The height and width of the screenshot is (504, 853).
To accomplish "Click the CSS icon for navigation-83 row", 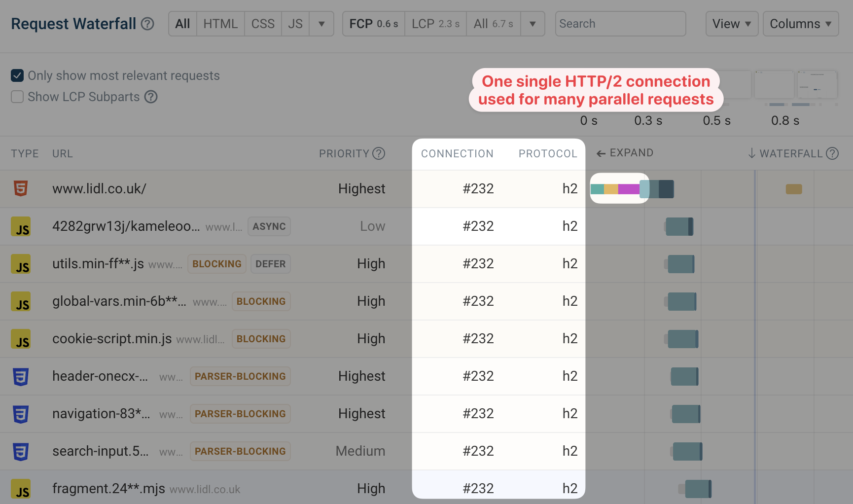I will (x=21, y=414).
